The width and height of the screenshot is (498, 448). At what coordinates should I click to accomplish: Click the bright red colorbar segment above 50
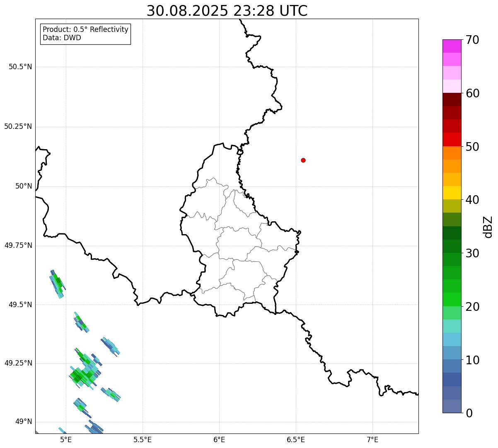click(452, 140)
